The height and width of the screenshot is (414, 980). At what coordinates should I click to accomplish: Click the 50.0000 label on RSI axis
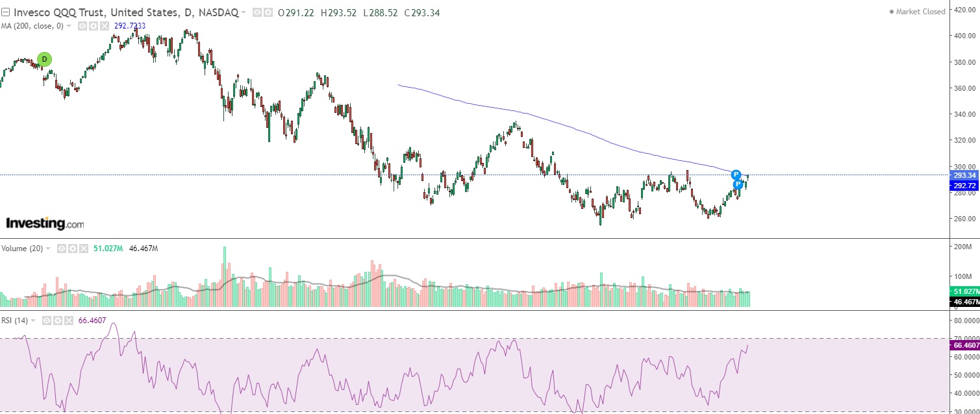(966, 375)
